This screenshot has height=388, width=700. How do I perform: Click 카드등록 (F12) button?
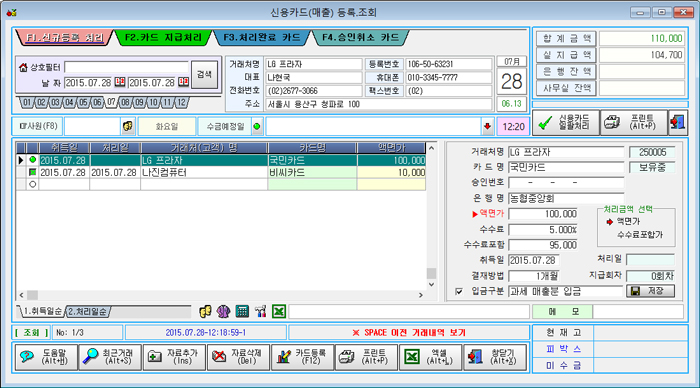pyautogui.click(x=303, y=357)
